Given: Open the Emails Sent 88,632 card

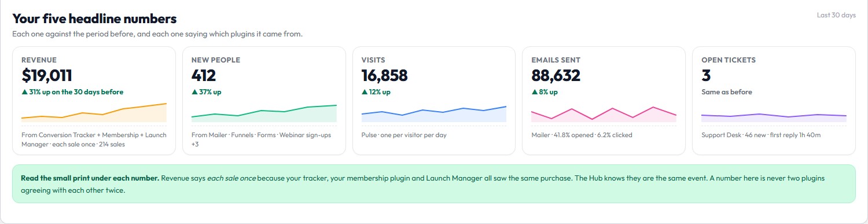Looking at the screenshot, I should [604, 101].
